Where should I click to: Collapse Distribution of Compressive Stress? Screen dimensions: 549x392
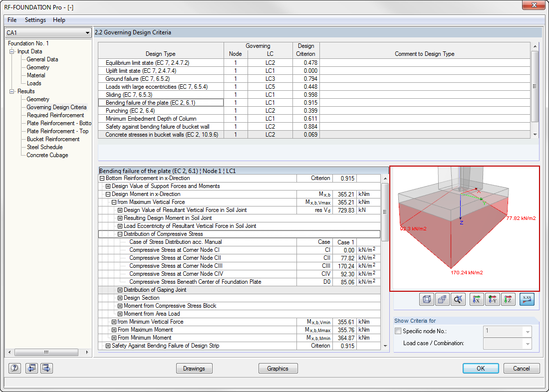[120, 234]
